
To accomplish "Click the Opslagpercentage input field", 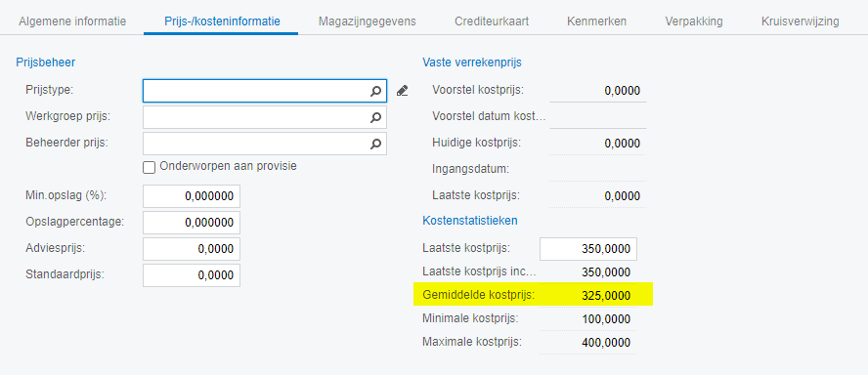I will (192, 223).
